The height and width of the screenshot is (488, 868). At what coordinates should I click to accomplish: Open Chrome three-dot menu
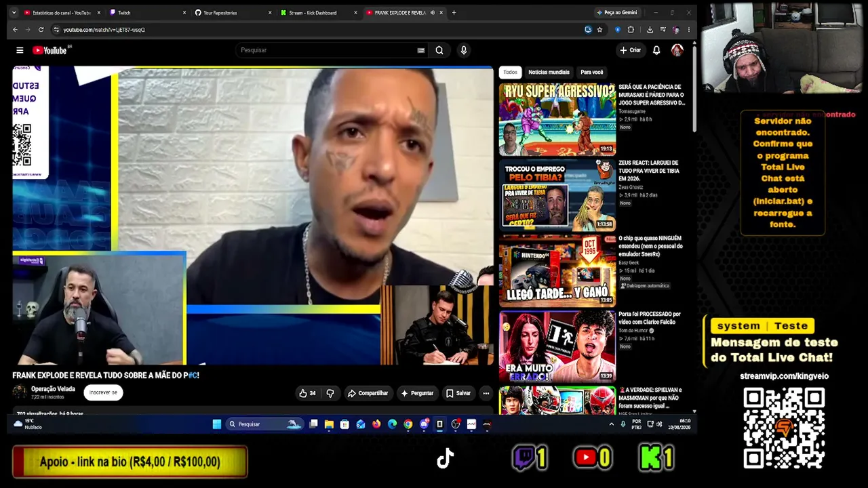click(689, 30)
